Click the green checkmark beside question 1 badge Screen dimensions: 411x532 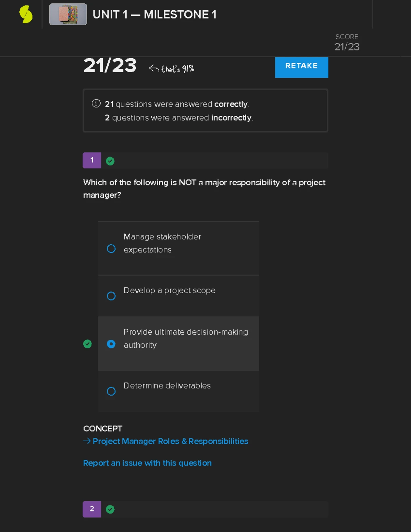point(110,160)
